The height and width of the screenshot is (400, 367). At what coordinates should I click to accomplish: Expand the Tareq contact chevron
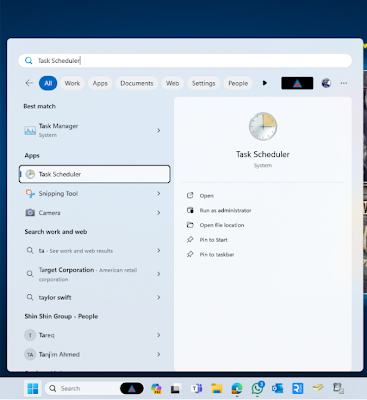click(x=159, y=335)
